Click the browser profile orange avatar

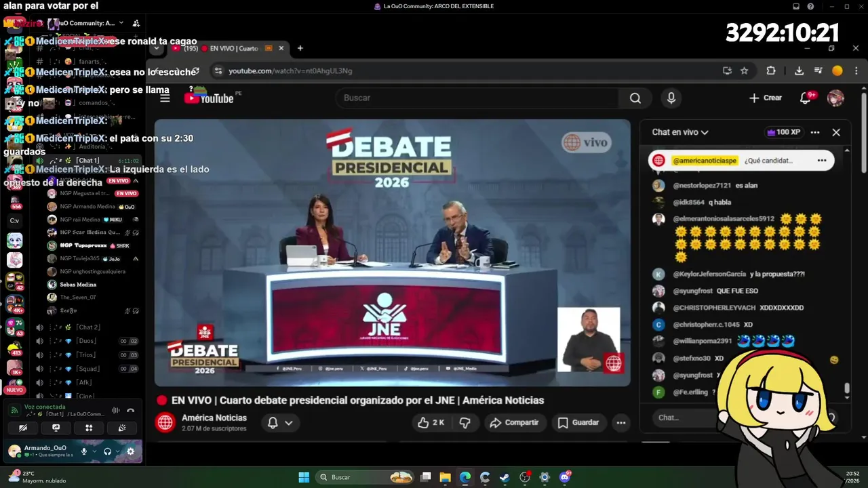tap(837, 70)
